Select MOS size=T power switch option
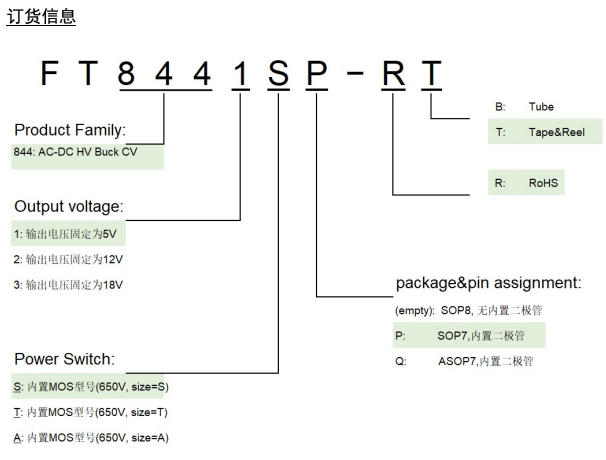This screenshot has width=606, height=460. [91, 412]
